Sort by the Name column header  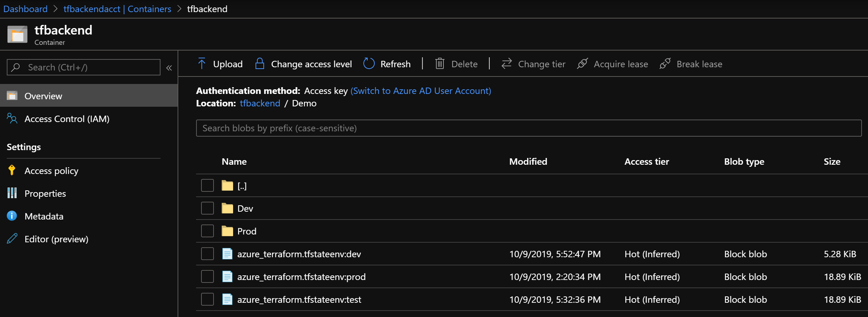tap(234, 162)
